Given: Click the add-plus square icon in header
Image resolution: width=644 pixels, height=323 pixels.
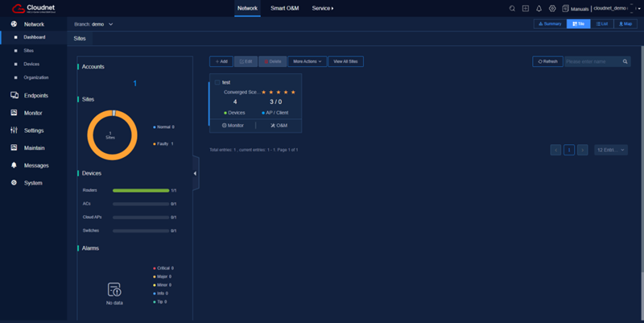Looking at the screenshot, I should click(525, 8).
